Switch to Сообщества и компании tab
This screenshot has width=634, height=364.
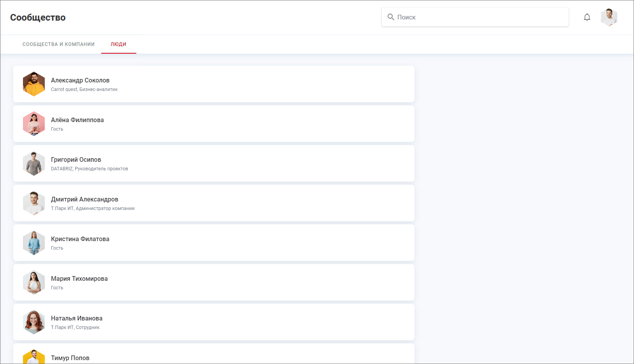58,44
